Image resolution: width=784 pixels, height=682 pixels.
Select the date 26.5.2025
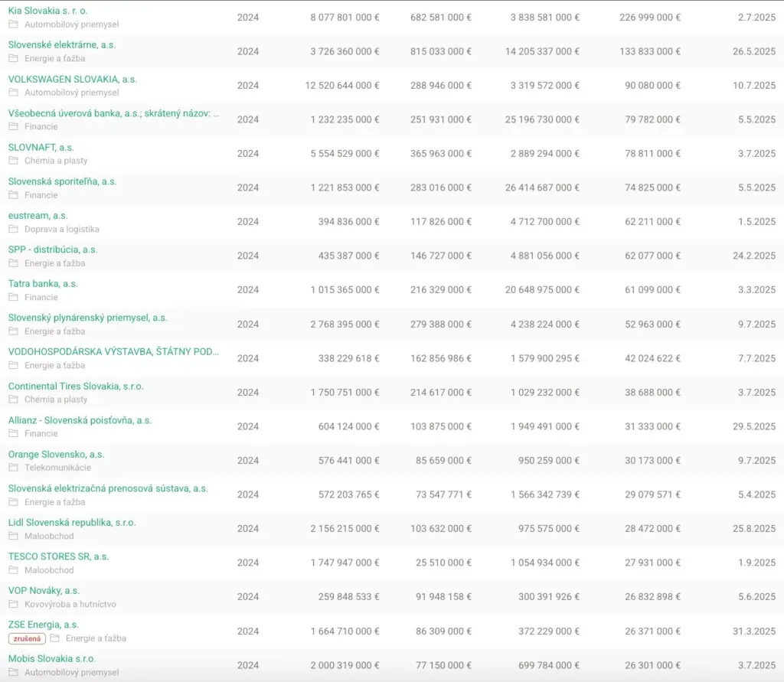pyautogui.click(x=754, y=51)
